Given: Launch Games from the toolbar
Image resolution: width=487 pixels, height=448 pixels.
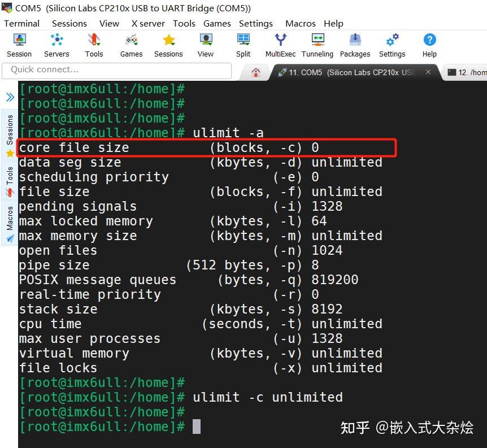Looking at the screenshot, I should (x=131, y=44).
